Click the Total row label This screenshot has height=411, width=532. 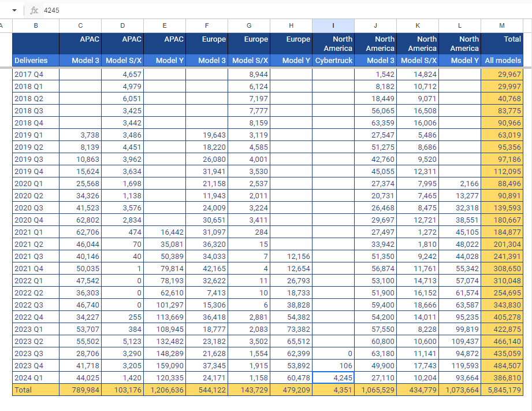(36, 390)
